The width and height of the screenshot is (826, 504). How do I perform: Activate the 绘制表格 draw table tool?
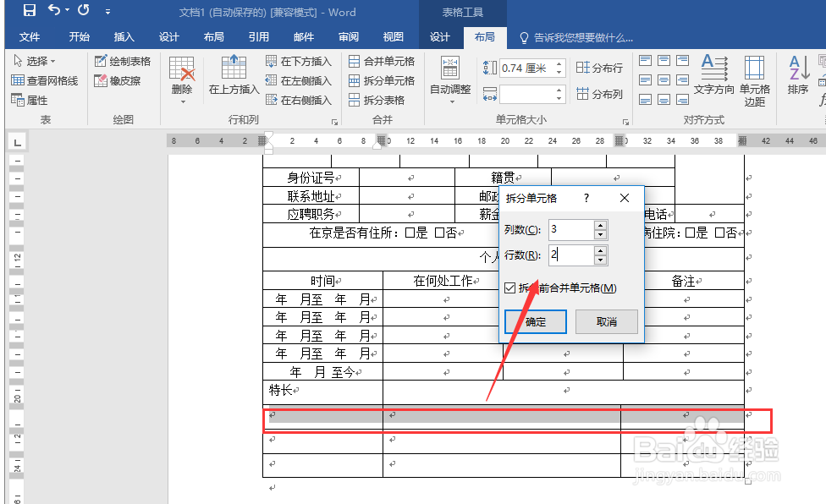[x=123, y=61]
